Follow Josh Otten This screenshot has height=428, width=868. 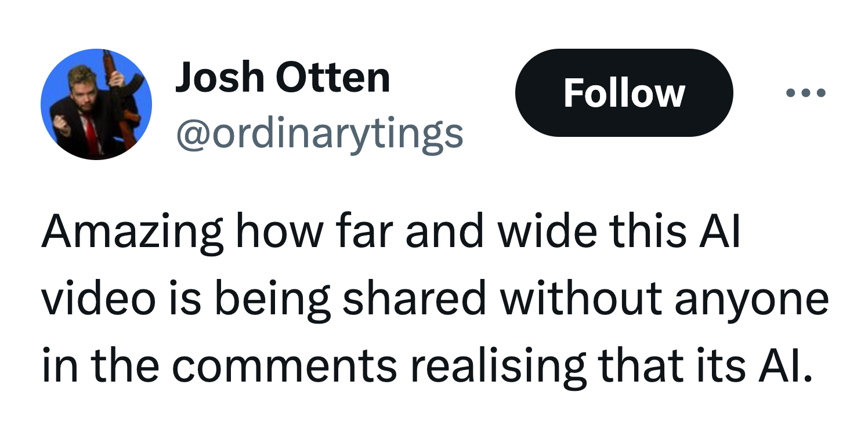tap(624, 93)
